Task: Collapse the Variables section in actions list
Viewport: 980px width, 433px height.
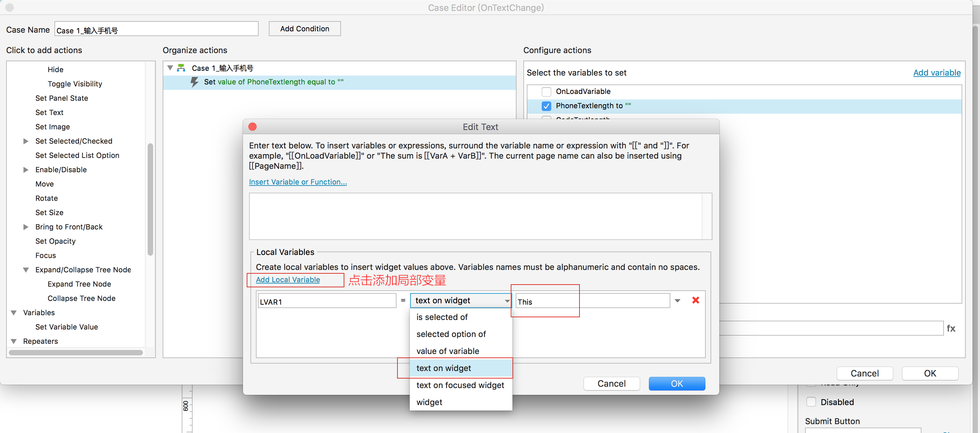Action: pyautogui.click(x=14, y=313)
